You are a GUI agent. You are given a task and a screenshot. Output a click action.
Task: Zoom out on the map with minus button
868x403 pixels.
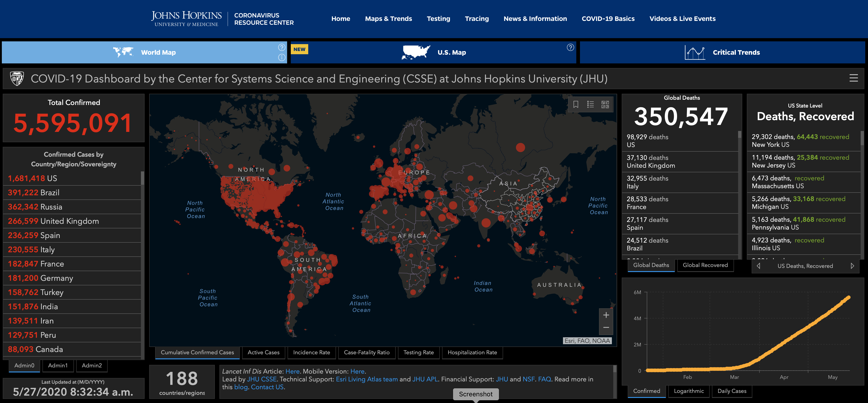[x=606, y=327]
